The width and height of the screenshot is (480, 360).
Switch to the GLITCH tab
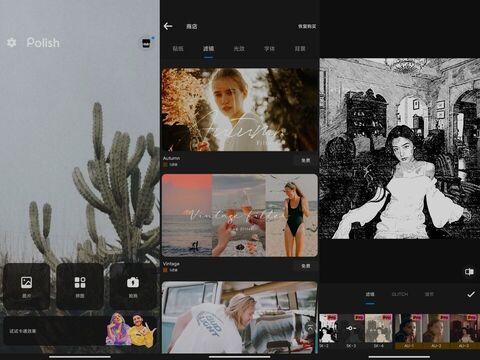tap(400, 294)
